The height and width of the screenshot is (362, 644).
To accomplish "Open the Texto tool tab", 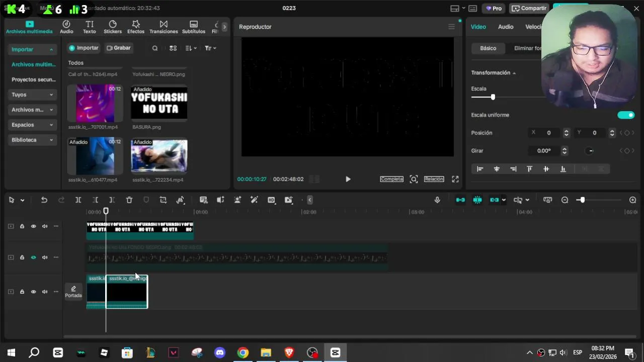I will click(90, 27).
